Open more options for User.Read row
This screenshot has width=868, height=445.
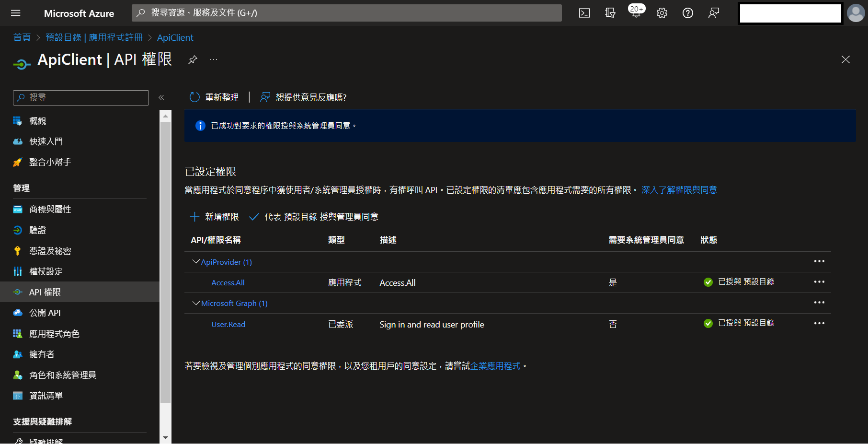point(819,323)
